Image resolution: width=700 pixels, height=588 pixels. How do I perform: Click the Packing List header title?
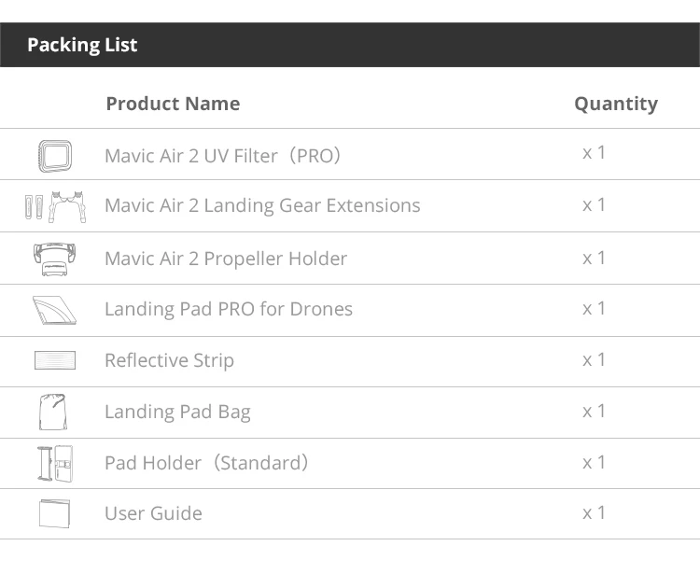pyautogui.click(x=82, y=45)
